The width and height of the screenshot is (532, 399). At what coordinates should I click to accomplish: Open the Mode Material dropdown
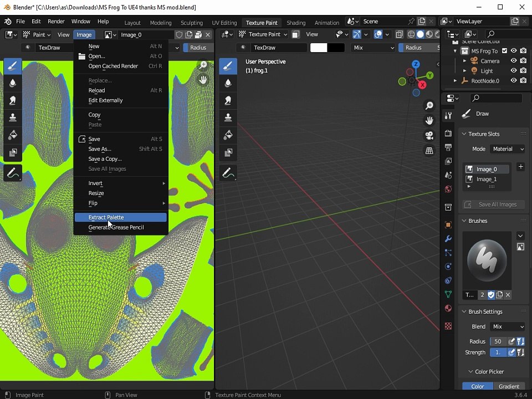(508, 149)
